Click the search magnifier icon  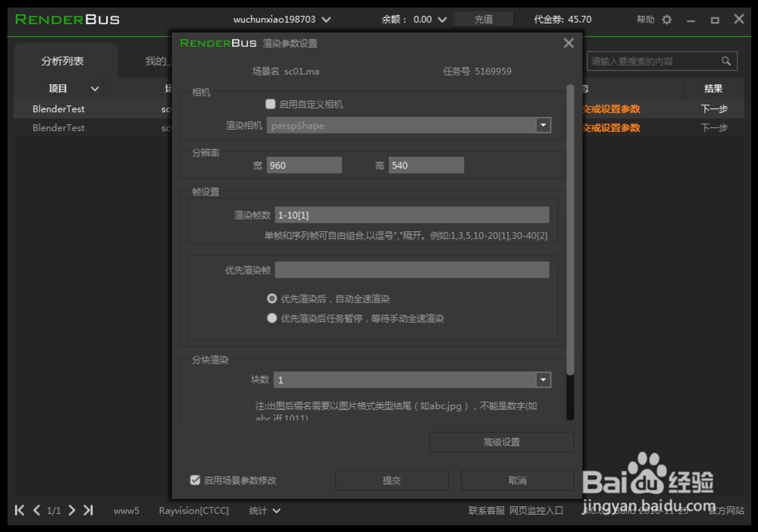tap(726, 61)
